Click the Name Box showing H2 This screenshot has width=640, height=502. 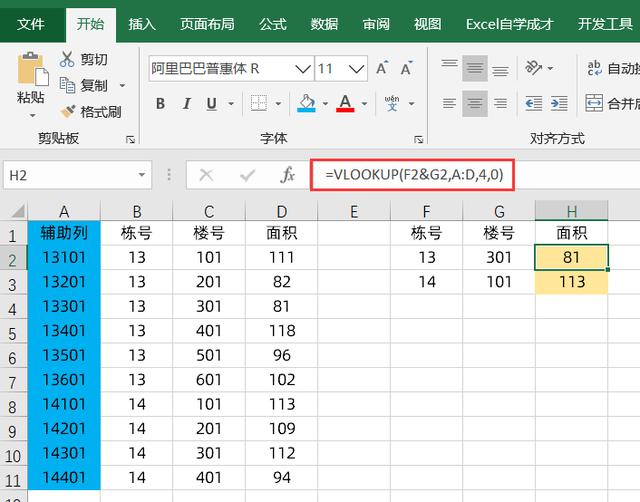[x=69, y=175]
